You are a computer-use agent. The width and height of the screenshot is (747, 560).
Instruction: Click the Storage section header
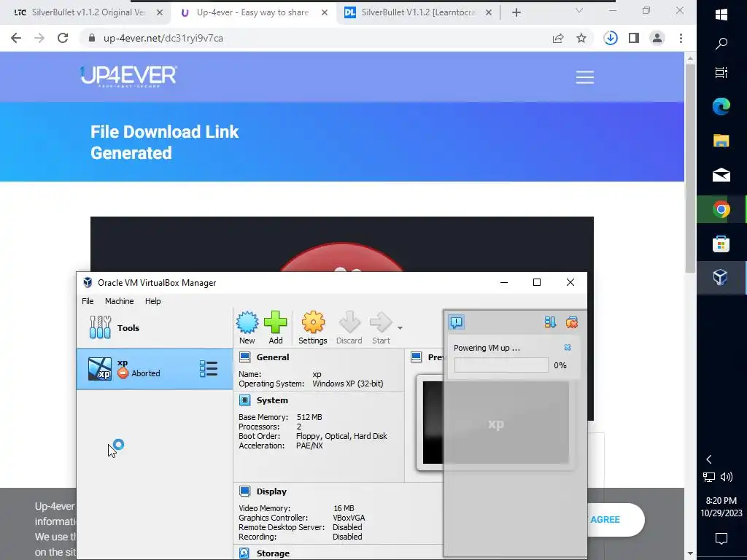click(x=273, y=553)
